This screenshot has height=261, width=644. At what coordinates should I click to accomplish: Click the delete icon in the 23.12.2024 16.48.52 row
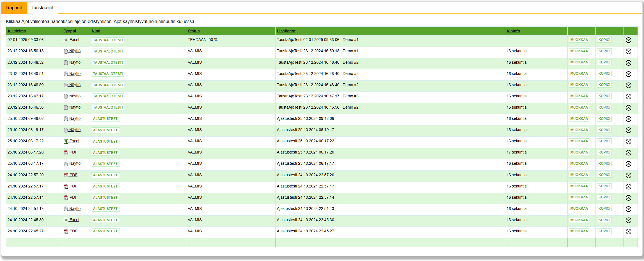pos(629,63)
